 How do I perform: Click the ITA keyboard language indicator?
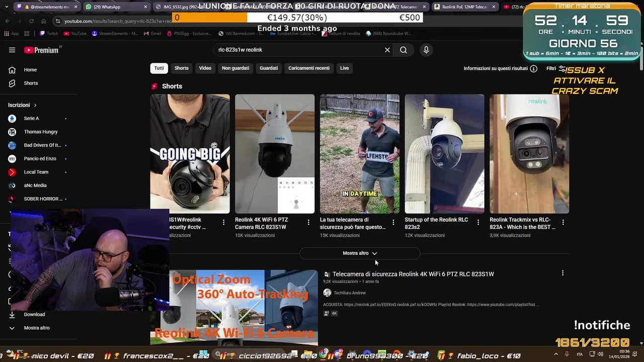coord(580,354)
